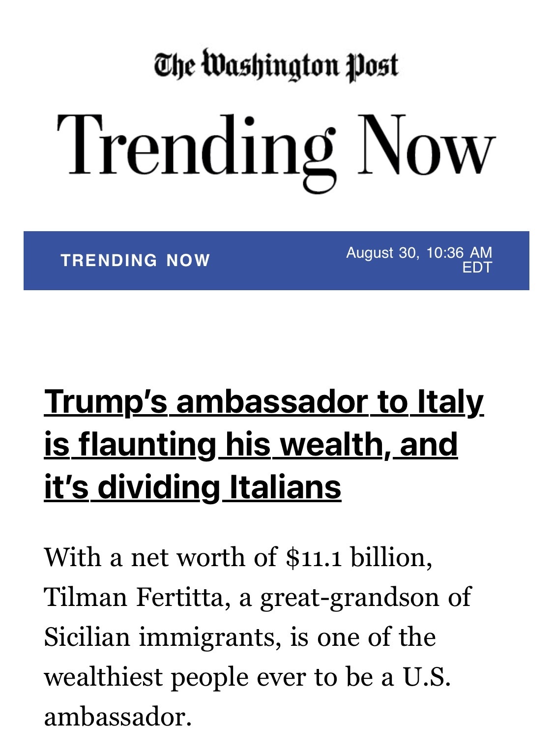The height and width of the screenshot is (756, 553).
Task: Click the final word "ambassador." in the summary
Action: point(117,717)
